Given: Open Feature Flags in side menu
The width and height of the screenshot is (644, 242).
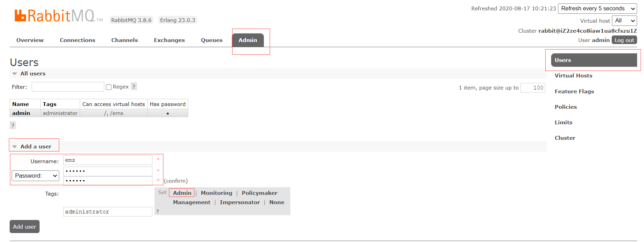Looking at the screenshot, I should pyautogui.click(x=574, y=92).
